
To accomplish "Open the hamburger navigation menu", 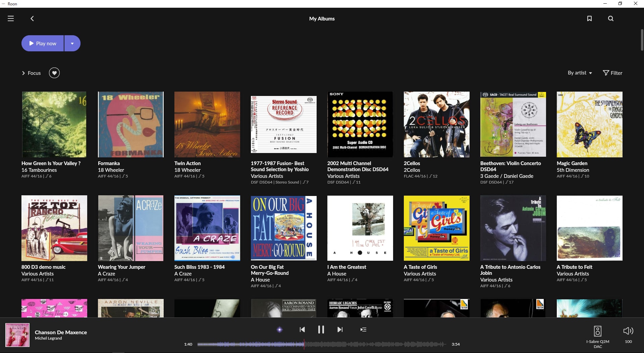I will pos(11,18).
